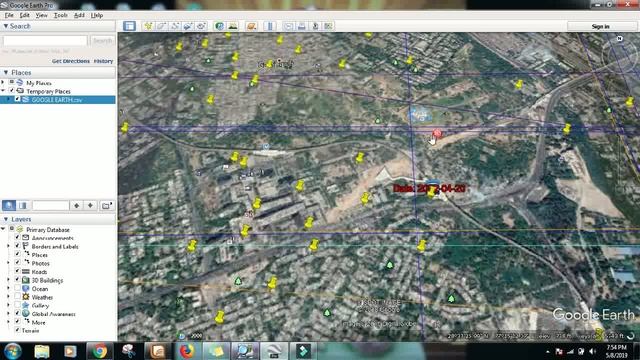Show historical imagery clock icon
The height and width of the screenshot is (360, 640).
click(x=220, y=26)
